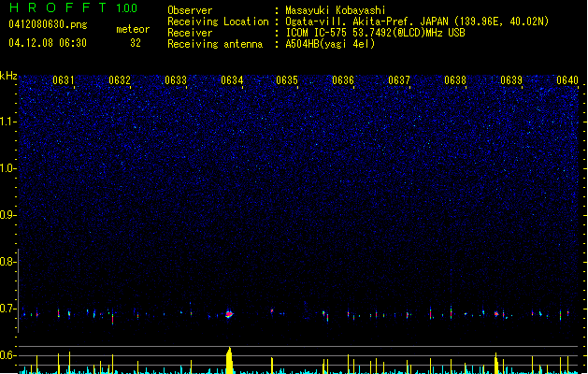Click the 0.7 kHz axis label
The width and height of the screenshot is (588, 374).
pos(8,309)
